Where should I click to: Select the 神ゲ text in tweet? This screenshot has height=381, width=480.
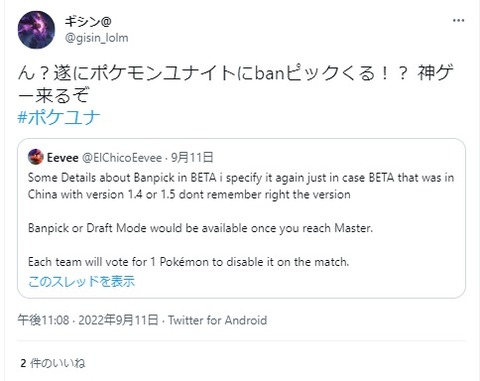[436, 73]
